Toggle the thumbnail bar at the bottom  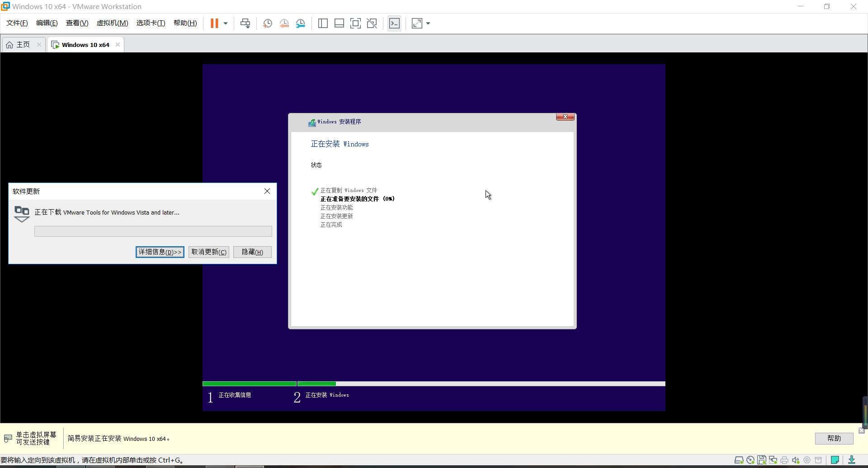coord(339,23)
